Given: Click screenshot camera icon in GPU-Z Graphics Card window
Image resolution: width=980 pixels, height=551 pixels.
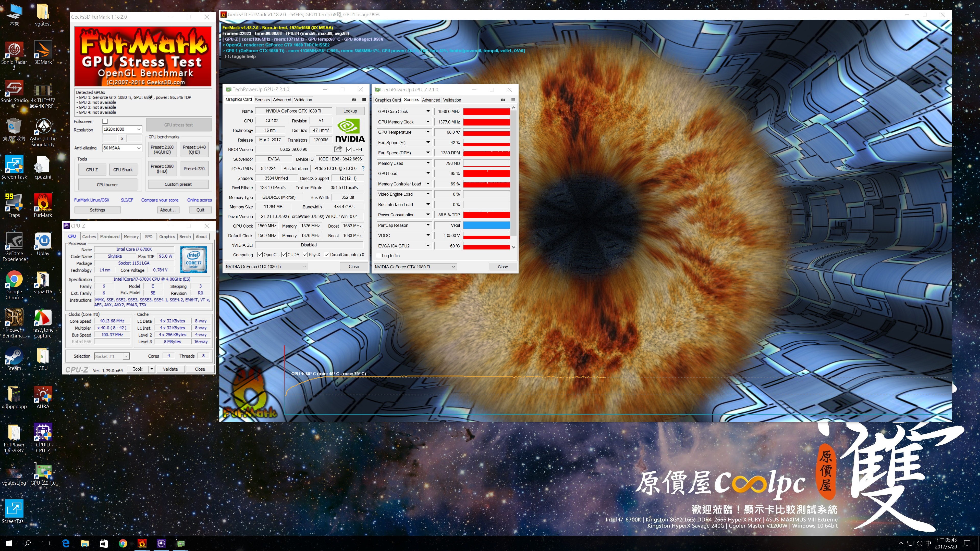Looking at the screenshot, I should pyautogui.click(x=353, y=100).
